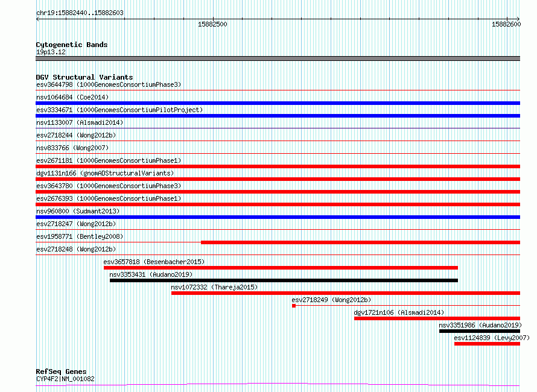The image size is (537, 392).
Task: Select the esv2718247 (Wong2012b) label
Action: point(76,224)
